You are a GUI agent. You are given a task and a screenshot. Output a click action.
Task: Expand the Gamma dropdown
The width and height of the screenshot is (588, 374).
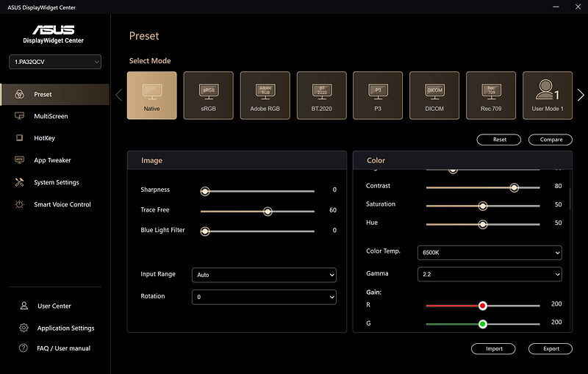coord(490,274)
